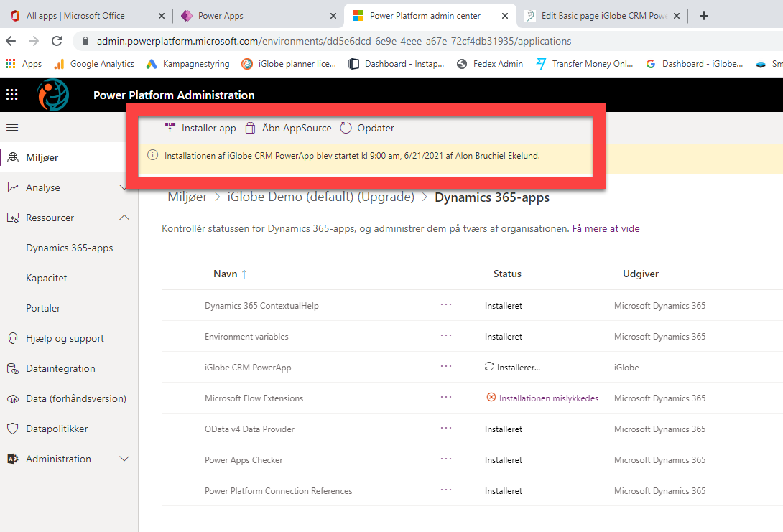Open the Transfer Money bookmark

[x=584, y=64]
